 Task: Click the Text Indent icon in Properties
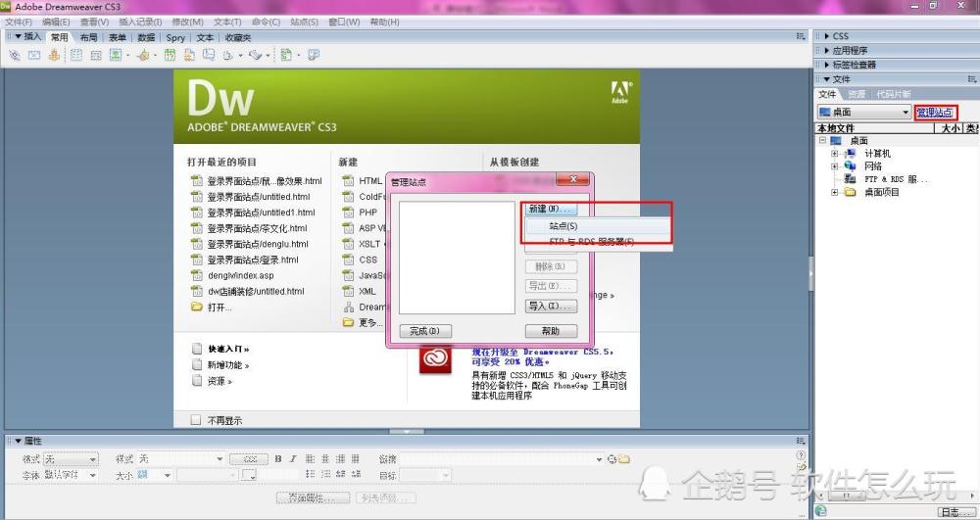coord(356,474)
